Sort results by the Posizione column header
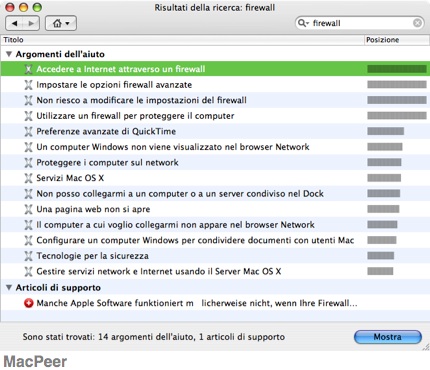The image size is (430, 370). pyautogui.click(x=396, y=40)
